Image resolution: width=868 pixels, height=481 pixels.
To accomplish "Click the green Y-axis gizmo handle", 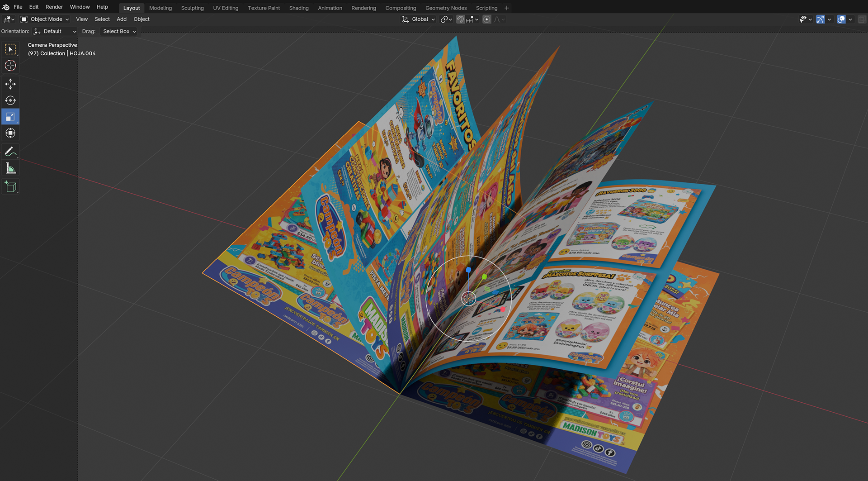I will pos(484,276).
